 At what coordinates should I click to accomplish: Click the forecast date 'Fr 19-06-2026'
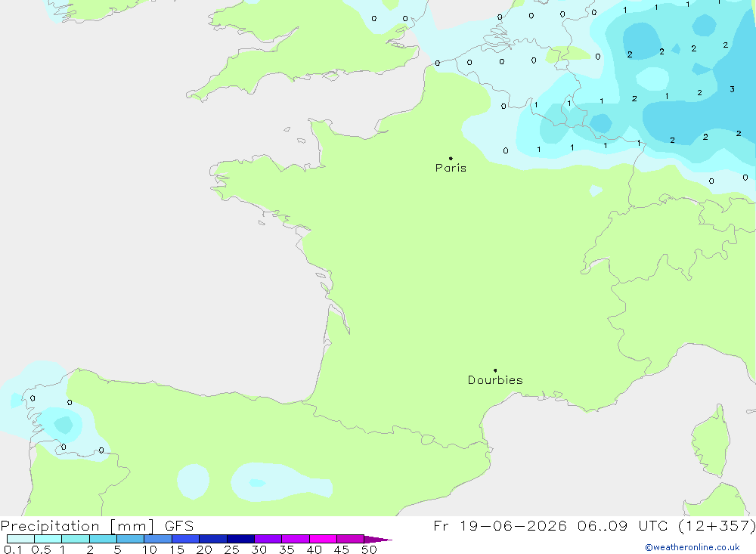tap(500, 525)
